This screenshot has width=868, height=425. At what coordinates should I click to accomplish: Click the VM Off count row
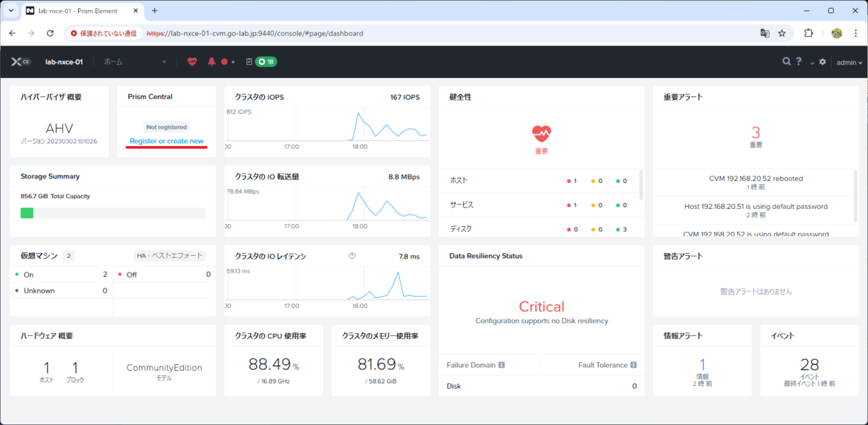pos(164,275)
